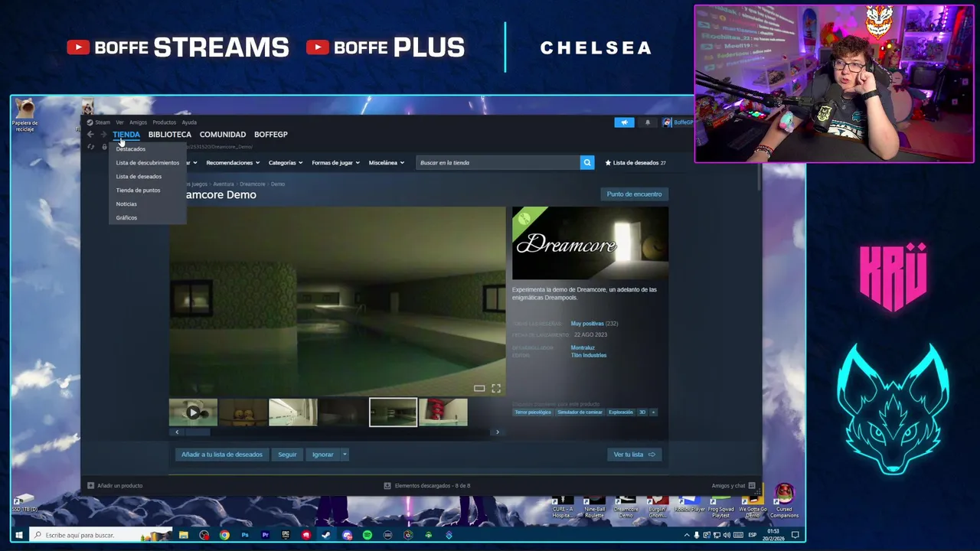Go back with the Steam back arrow
980x551 pixels.
click(90, 134)
